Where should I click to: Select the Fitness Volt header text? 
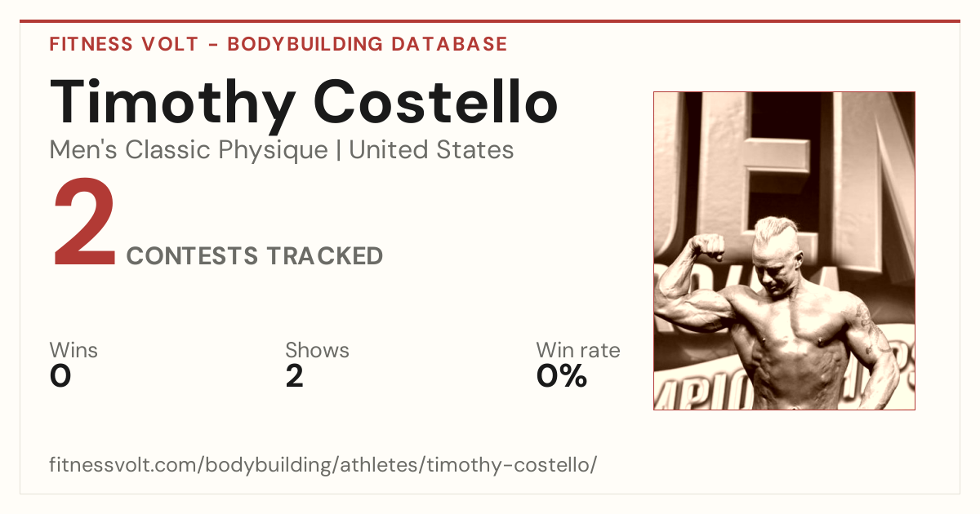click(x=124, y=44)
